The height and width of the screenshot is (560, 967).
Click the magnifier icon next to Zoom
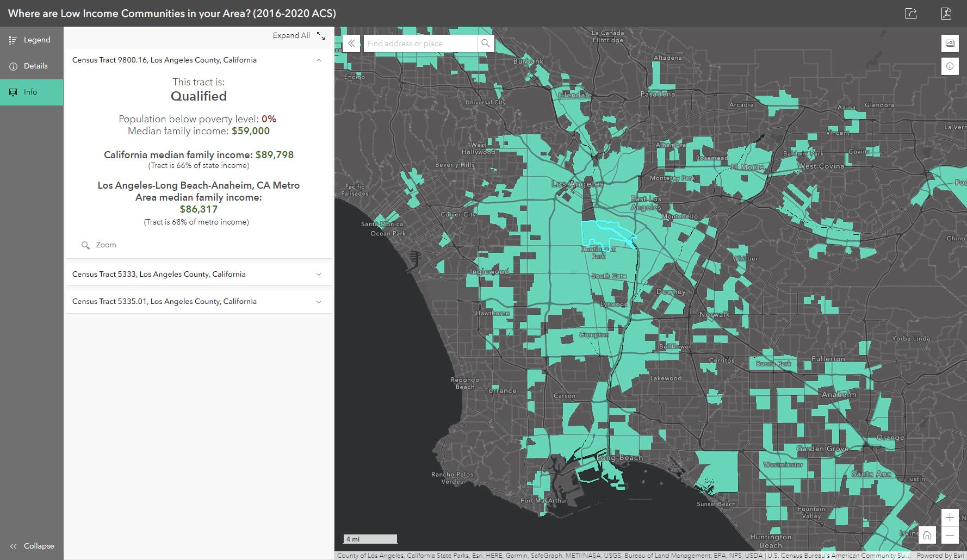click(86, 245)
